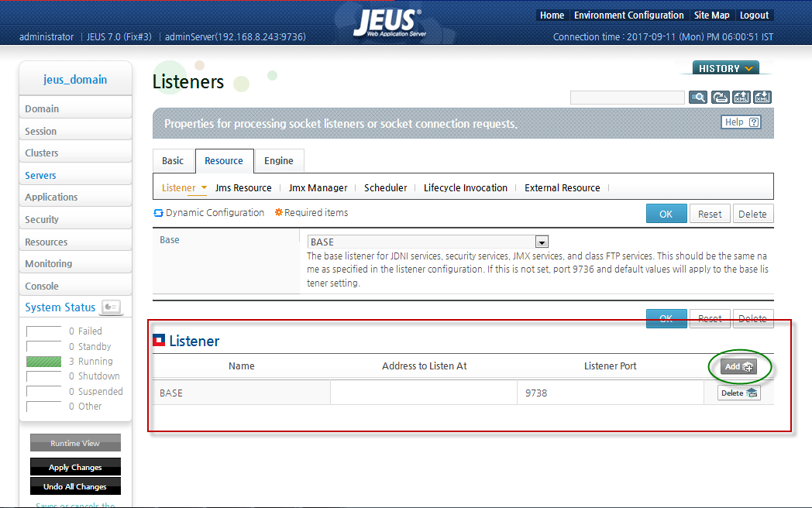Click the adminServer address text
The image size is (812, 508).
coord(235,36)
